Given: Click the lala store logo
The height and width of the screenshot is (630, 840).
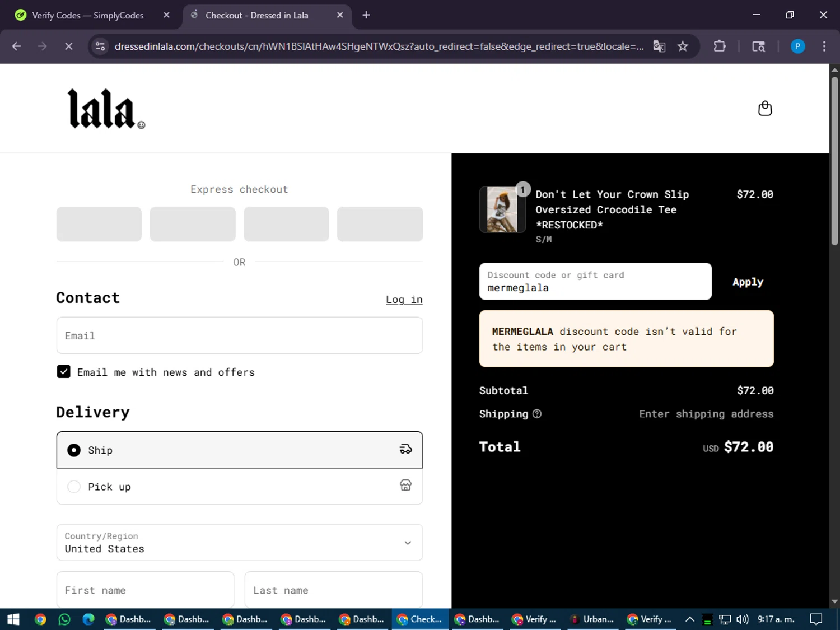Looking at the screenshot, I should [106, 109].
